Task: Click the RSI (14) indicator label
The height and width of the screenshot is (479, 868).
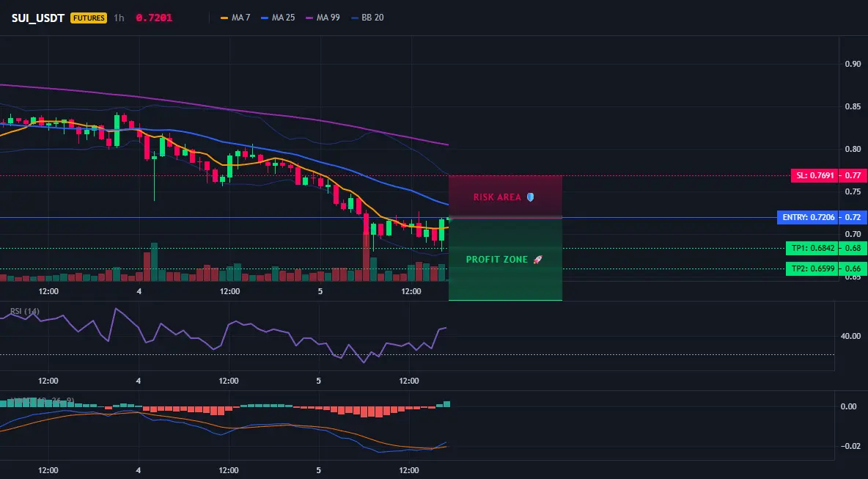Action: tap(25, 311)
